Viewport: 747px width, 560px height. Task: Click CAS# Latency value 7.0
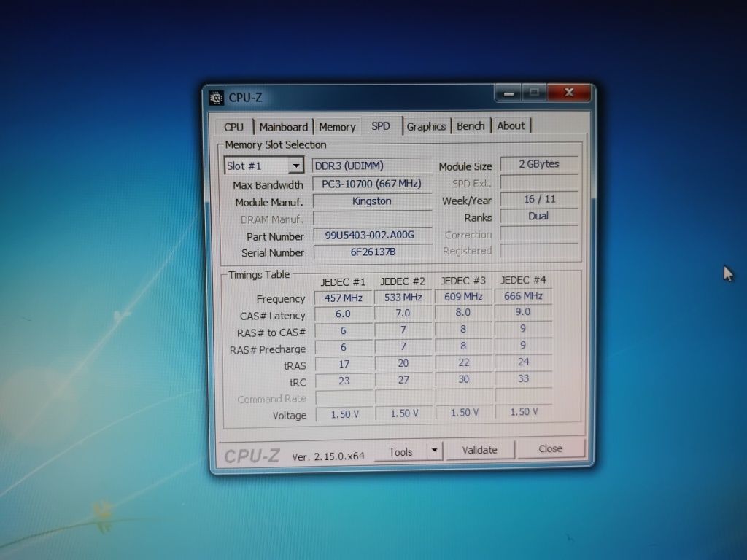403,314
